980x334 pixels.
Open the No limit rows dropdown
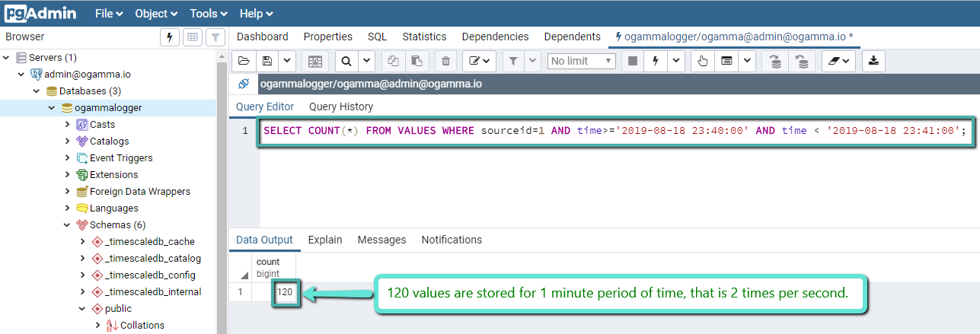click(x=581, y=61)
